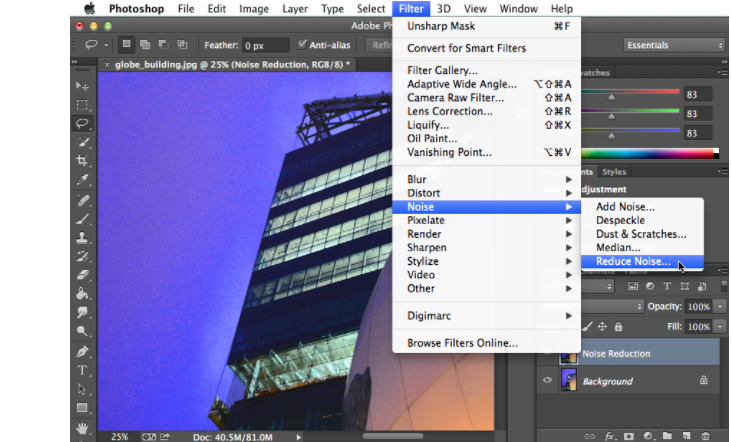Select the Hand tool
Image resolution: width=731 pixels, height=442 pixels.
point(83,427)
